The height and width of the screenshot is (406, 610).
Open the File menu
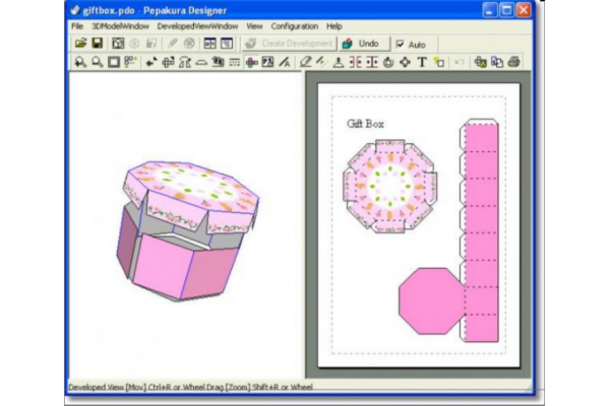77,26
